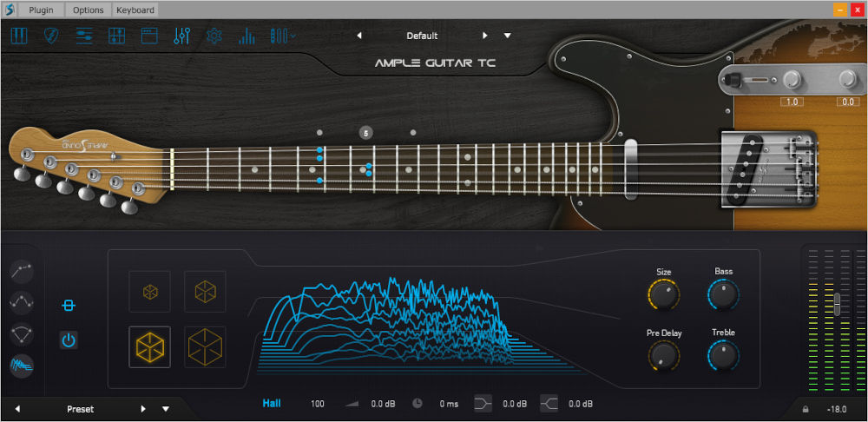
Task: Open the window-shaped panel icon
Action: coord(149,36)
